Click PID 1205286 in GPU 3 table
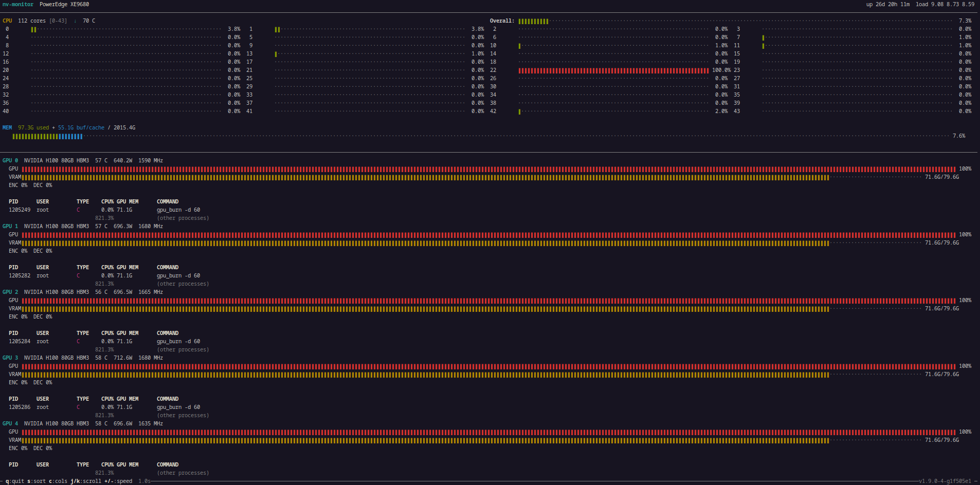The width and height of the screenshot is (980, 485). [x=20, y=407]
